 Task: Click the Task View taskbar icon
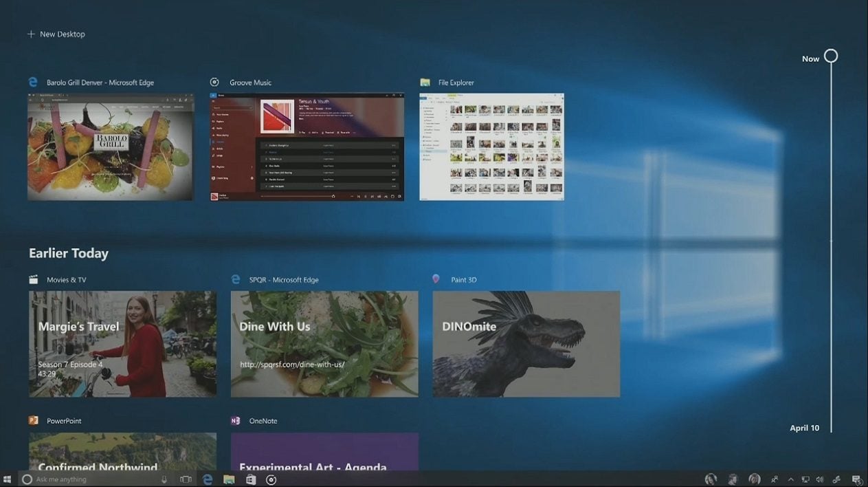pyautogui.click(x=186, y=479)
